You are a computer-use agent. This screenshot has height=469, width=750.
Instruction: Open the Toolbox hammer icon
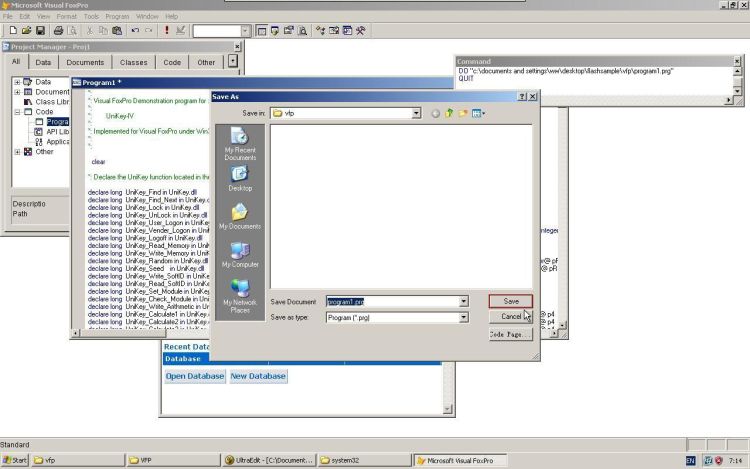[x=361, y=31]
